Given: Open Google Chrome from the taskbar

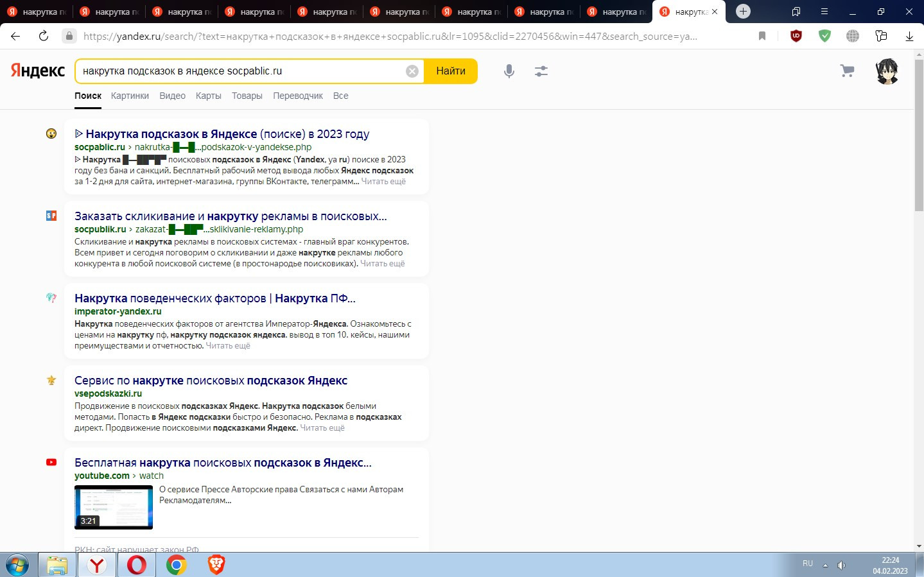Looking at the screenshot, I should tap(176, 565).
